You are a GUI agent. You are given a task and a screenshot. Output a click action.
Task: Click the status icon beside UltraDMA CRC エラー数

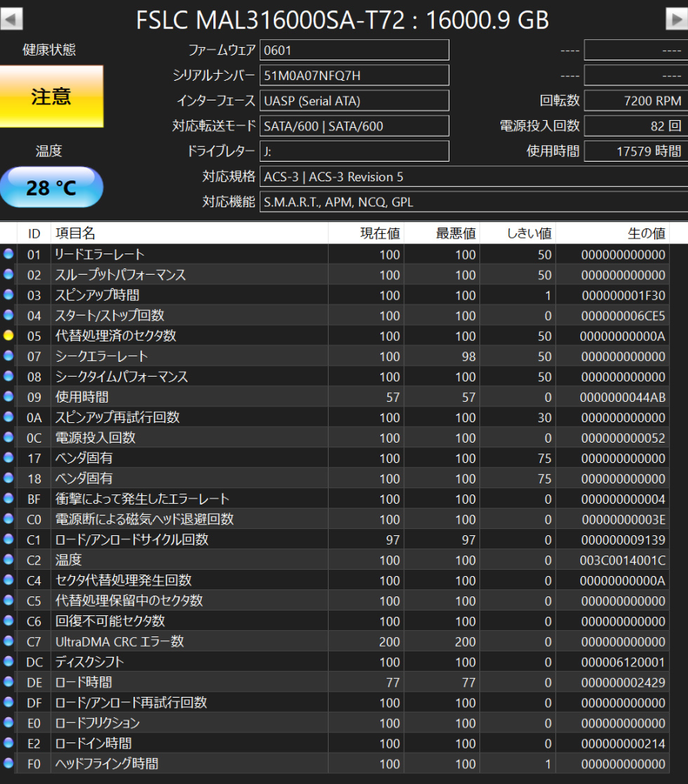[x=9, y=641]
